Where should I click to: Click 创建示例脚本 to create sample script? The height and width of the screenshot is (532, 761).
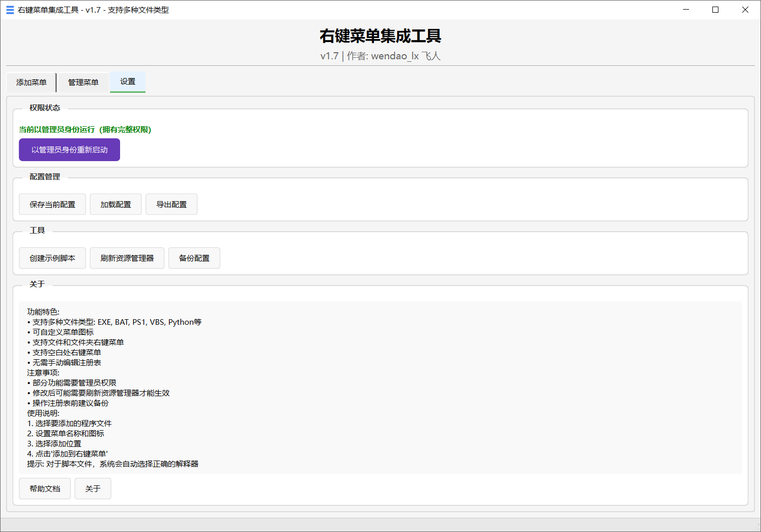[52, 258]
